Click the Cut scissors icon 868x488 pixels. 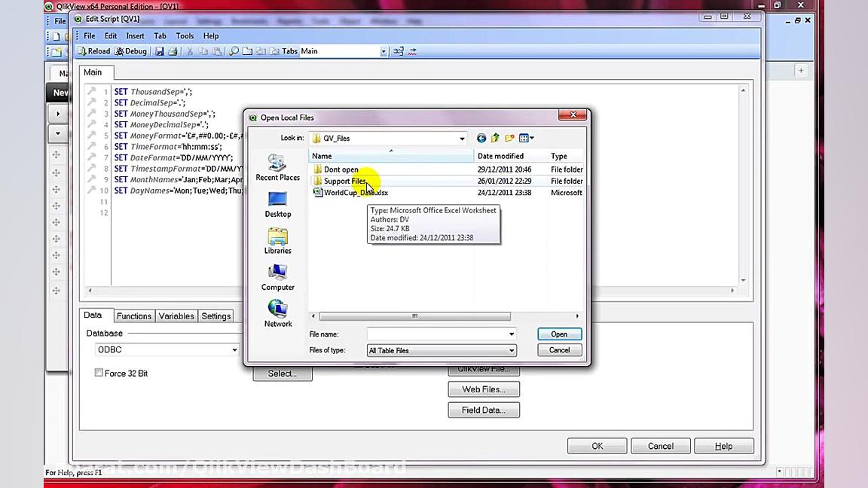click(190, 51)
